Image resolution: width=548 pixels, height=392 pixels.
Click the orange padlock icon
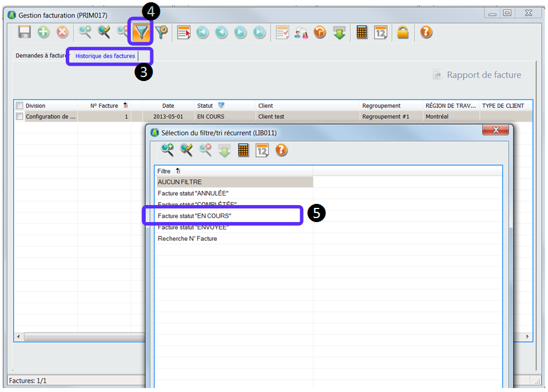pos(402,33)
